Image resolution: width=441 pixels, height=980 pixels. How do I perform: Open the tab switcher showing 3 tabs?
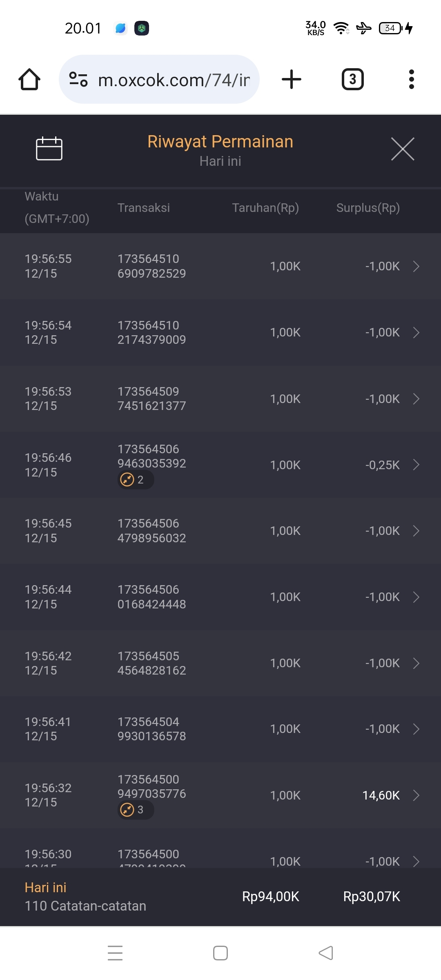pyautogui.click(x=352, y=79)
